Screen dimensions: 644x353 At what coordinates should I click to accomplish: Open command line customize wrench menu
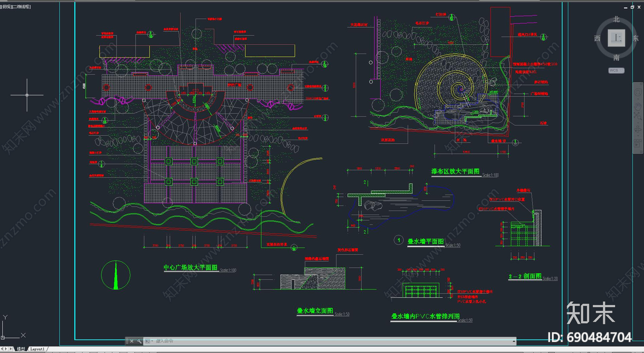point(139,341)
